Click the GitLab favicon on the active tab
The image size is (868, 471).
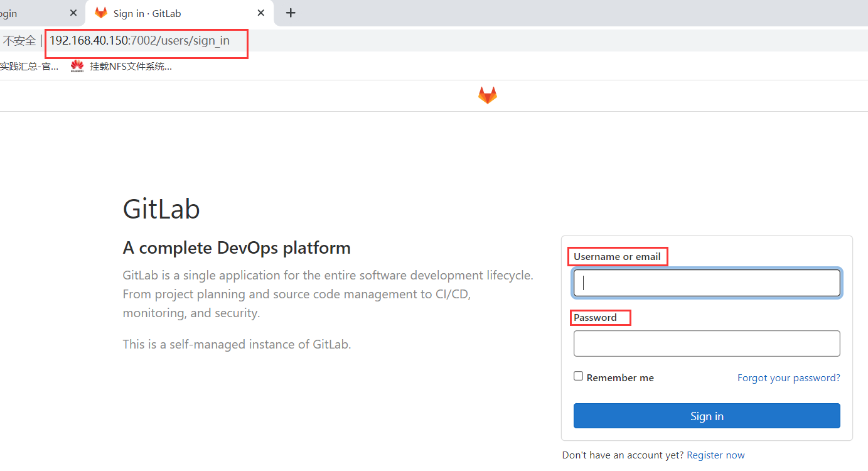[101, 13]
